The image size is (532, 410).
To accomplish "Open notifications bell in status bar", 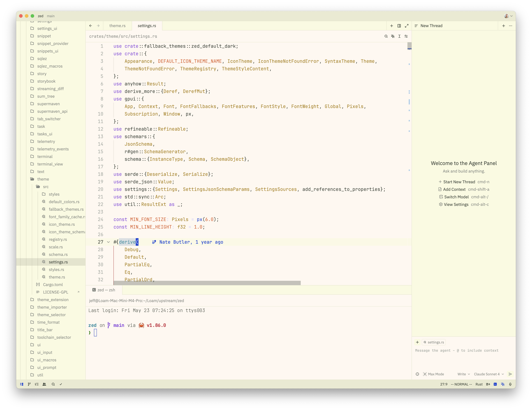I will pyautogui.click(x=510, y=384).
